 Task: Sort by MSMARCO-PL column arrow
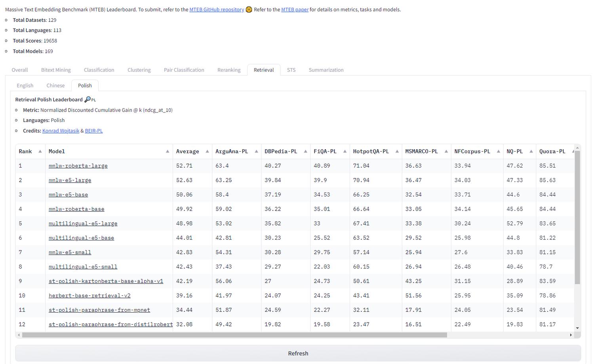tap(446, 151)
